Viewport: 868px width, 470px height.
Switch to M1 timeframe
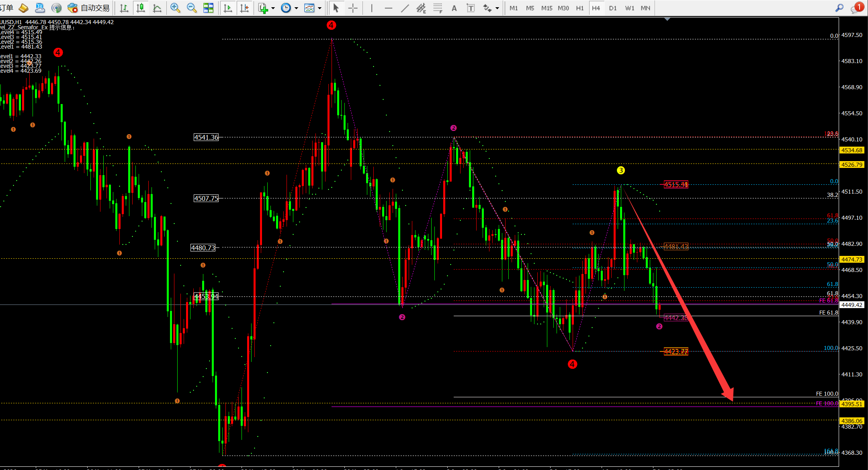[x=514, y=8]
